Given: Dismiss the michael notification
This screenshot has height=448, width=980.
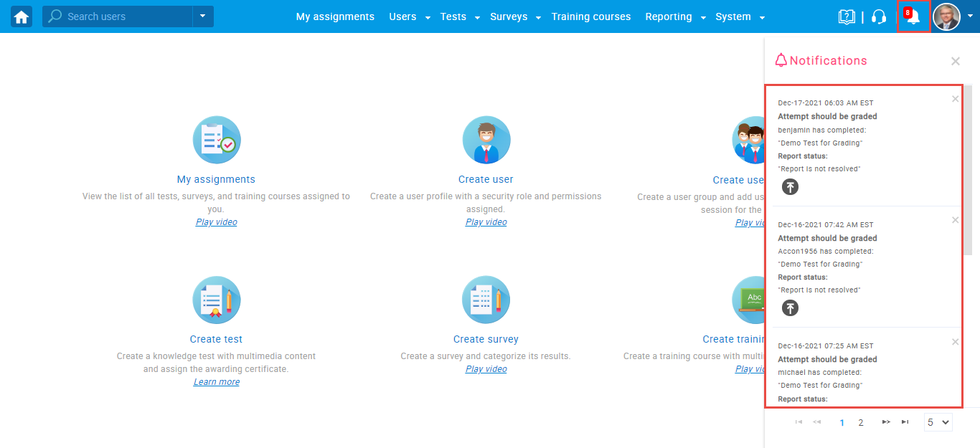Looking at the screenshot, I should pos(955,342).
